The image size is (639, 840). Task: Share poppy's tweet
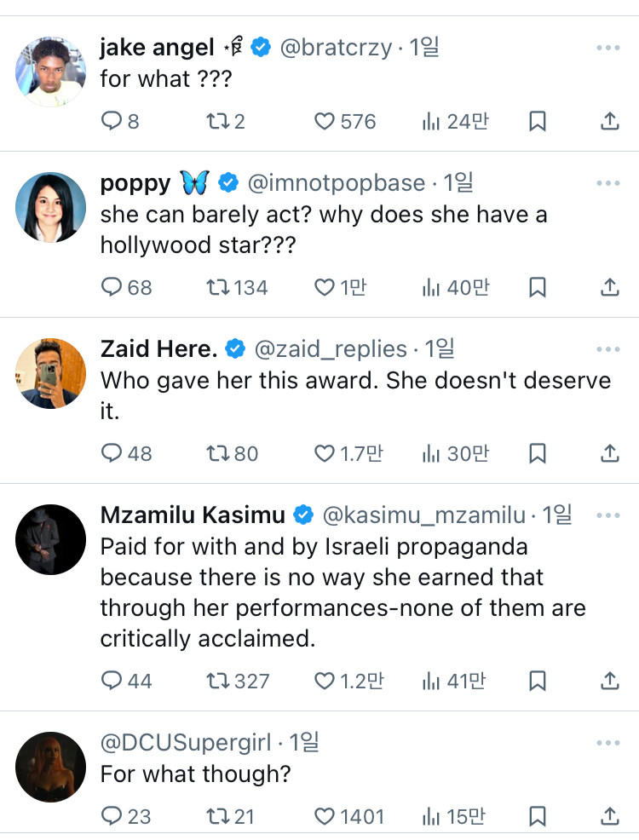[x=609, y=288]
